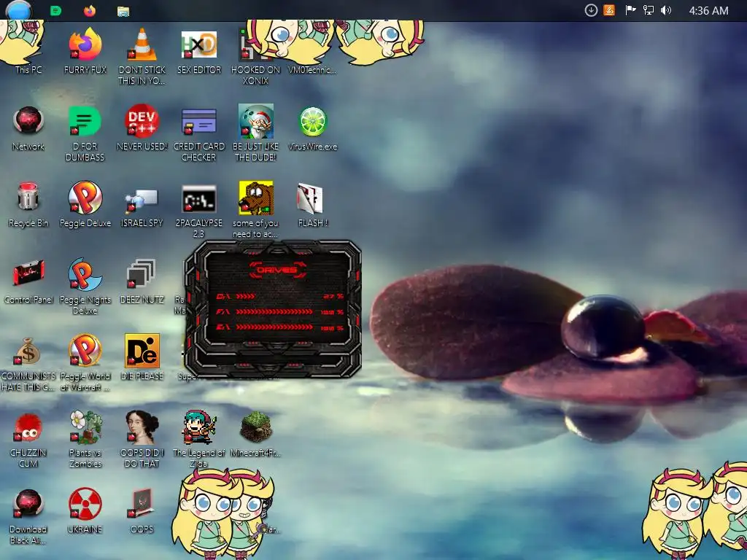Launch Firefox from the taskbar
Screen dimensions: 747x560
point(90,10)
